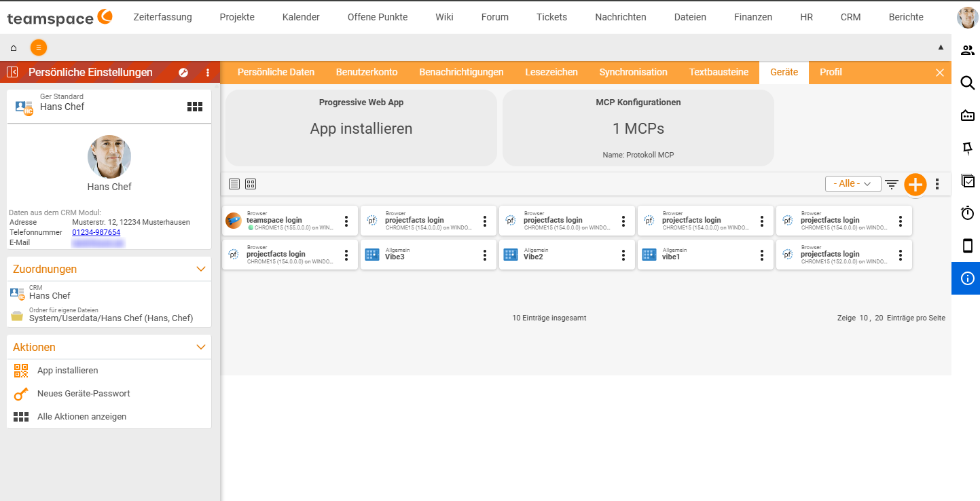The width and height of the screenshot is (980, 501).
Task: Click '10 Einträge insgesamt' text
Action: [549, 318]
